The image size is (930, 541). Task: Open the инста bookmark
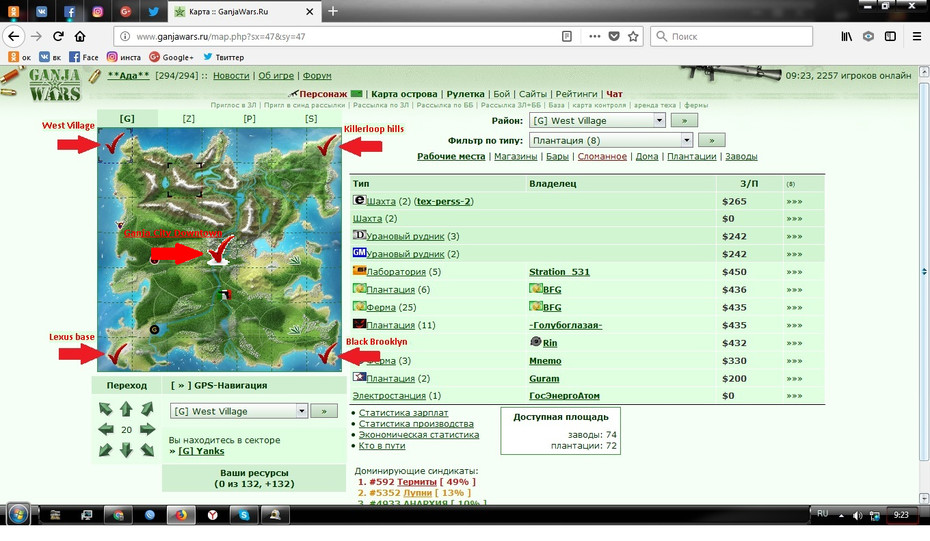point(124,57)
